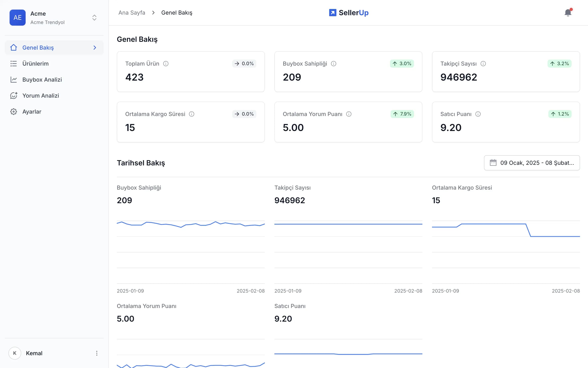Click the 0.0% badge on Toplam Ürün
588x368 pixels.
(x=244, y=64)
